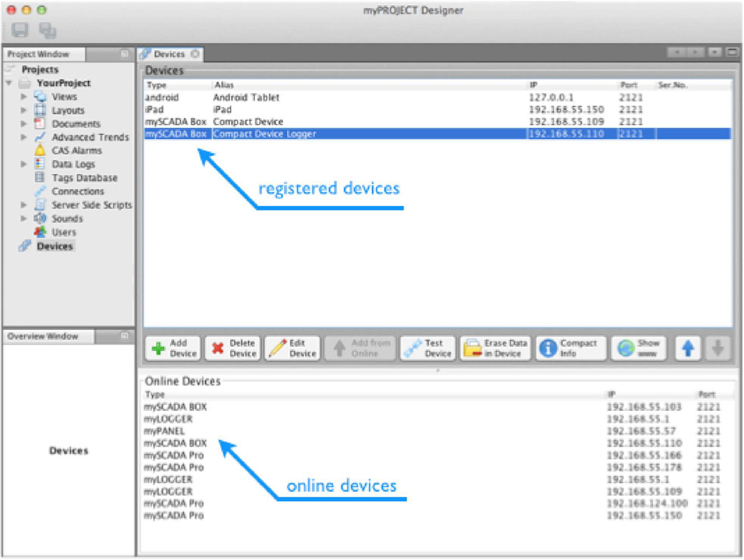The width and height of the screenshot is (744, 560).
Task: Click the Advanced Trends chart icon
Action: tap(40, 137)
